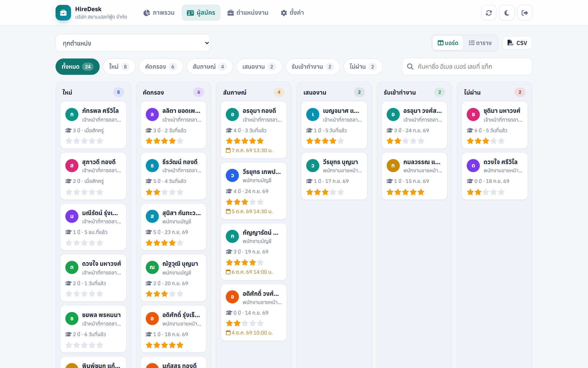Click the search magnifier icon
Viewport: 588px width, 368px height.
[x=410, y=67]
